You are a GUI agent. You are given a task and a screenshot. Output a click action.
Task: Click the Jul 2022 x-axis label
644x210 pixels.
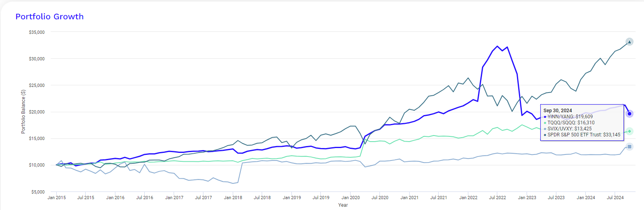[497, 198]
